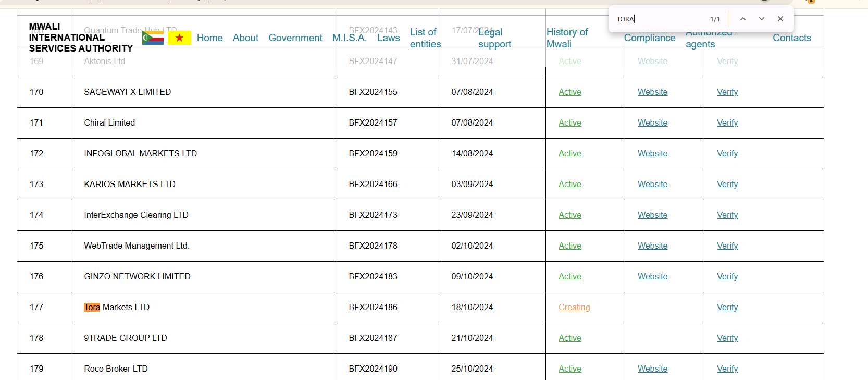The height and width of the screenshot is (380, 868).
Task: Click Verify for GINZO NETWORK LIMITED
Action: (727, 277)
